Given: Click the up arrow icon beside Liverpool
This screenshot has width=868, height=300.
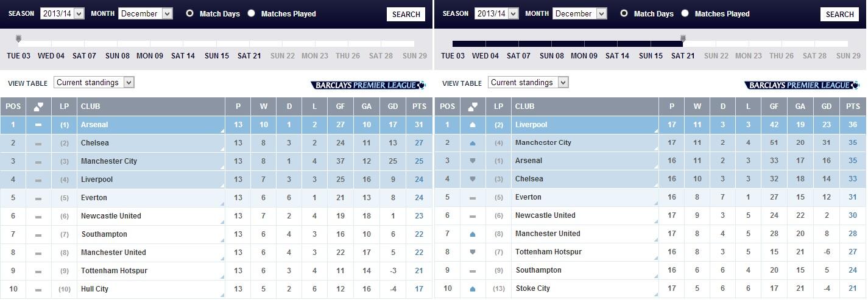Looking at the screenshot, I should [x=473, y=125].
